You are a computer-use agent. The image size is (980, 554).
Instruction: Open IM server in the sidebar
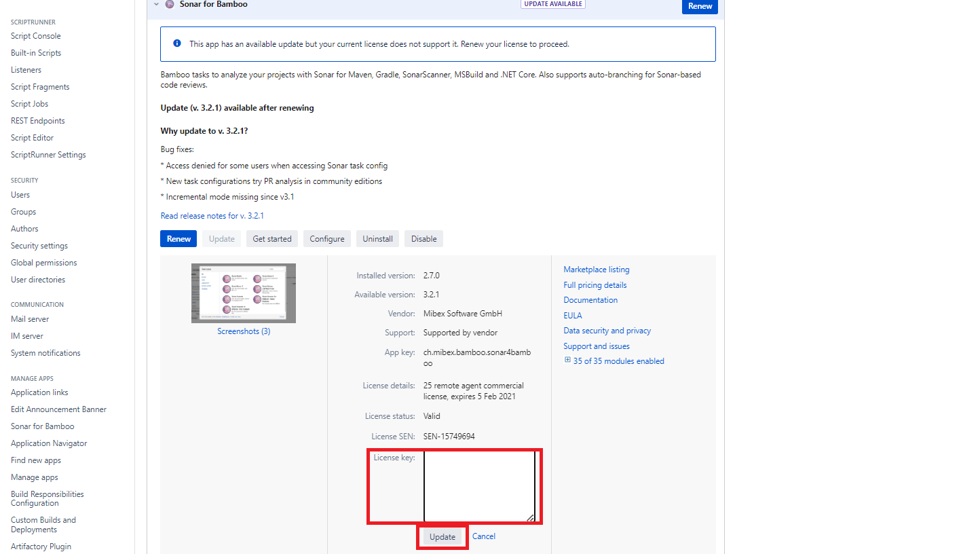(27, 336)
